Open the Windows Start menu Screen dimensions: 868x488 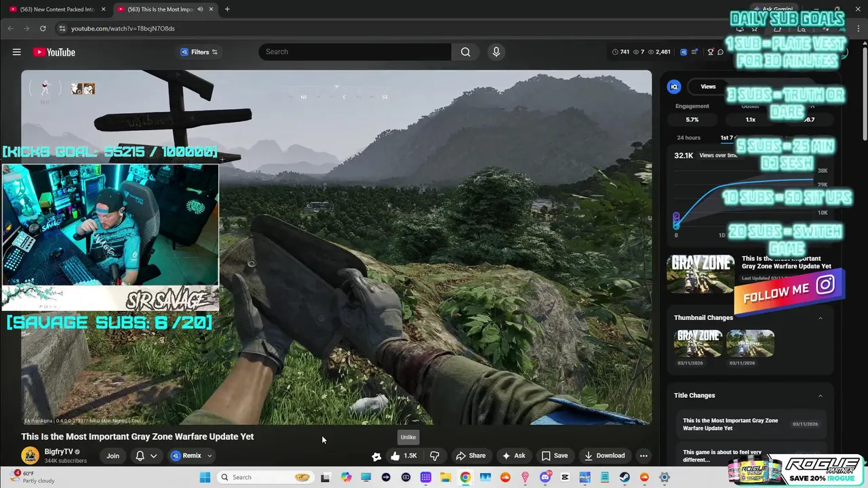point(205,477)
